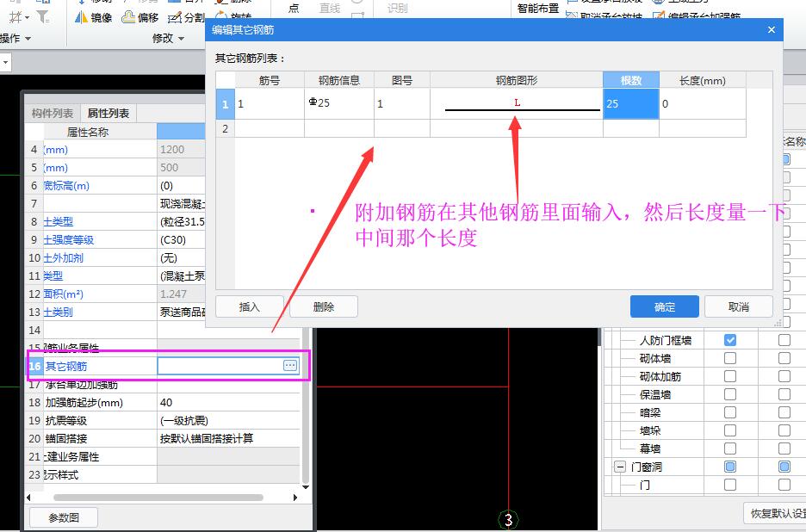This screenshot has width=806, height=532.
Task: Click the 钢筋信息 cell showing 25 rebar
Action: tap(338, 104)
